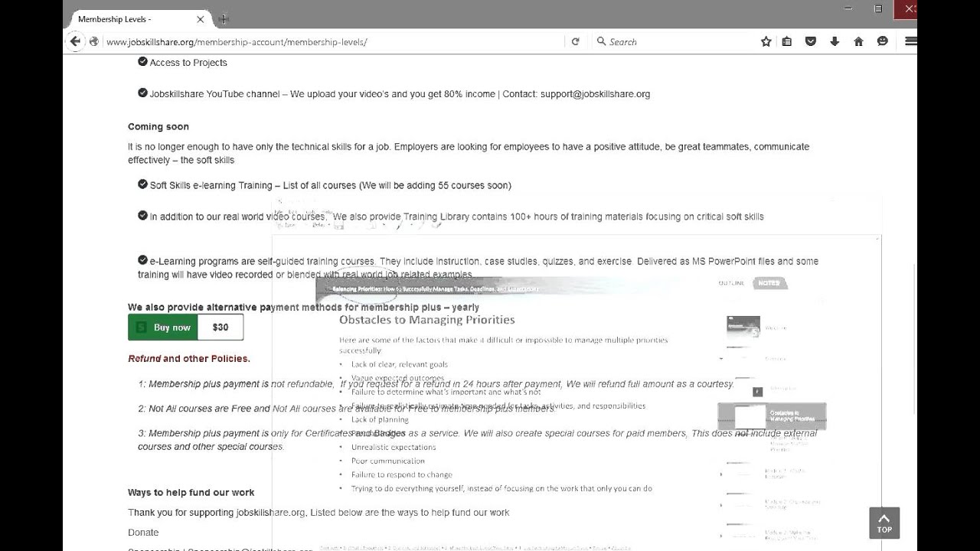This screenshot has height=551, width=980.
Task: Switch to the NOTES tab in the slide viewer
Action: click(769, 283)
